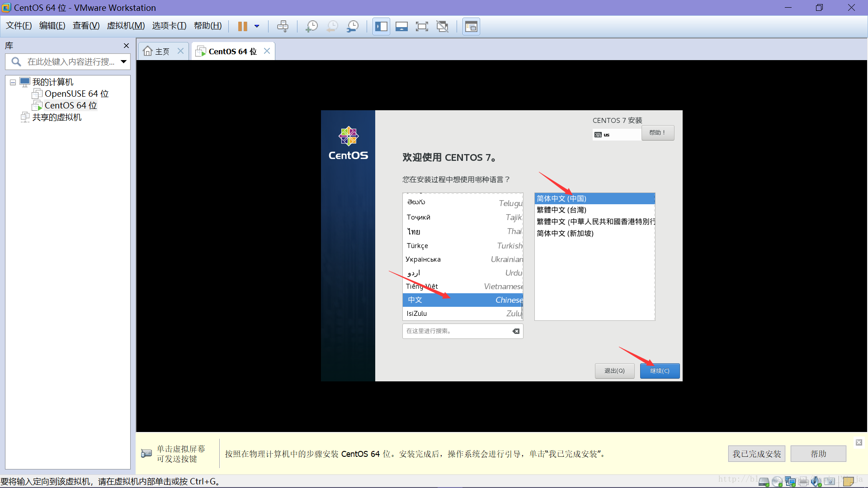868x488 pixels.
Task: Click the network adapter status bar icon
Action: coord(790,482)
